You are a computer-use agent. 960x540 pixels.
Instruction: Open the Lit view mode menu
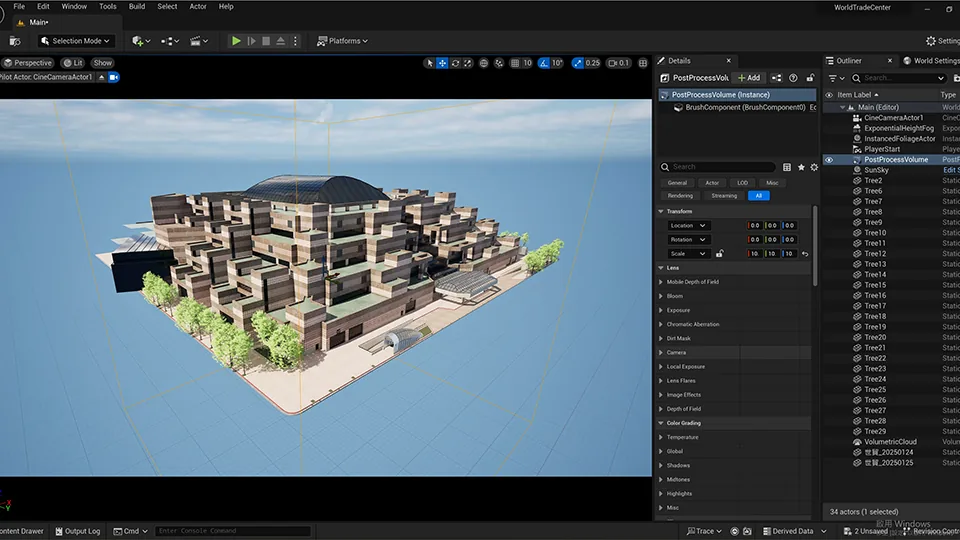pos(73,63)
